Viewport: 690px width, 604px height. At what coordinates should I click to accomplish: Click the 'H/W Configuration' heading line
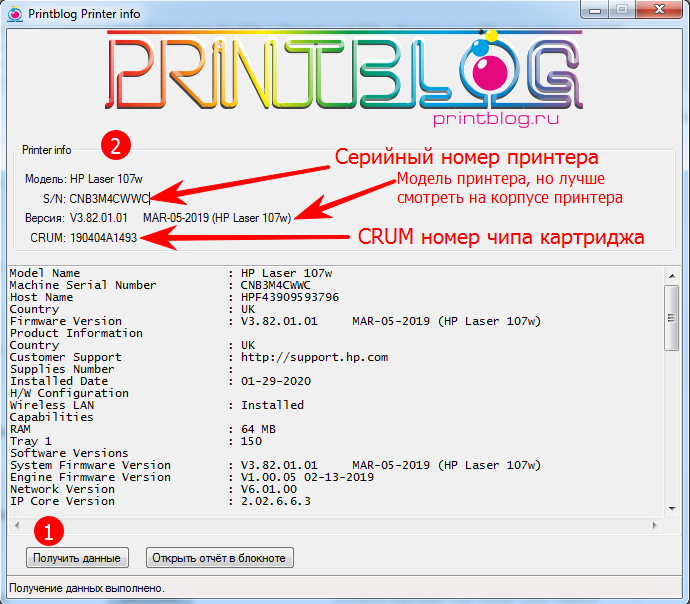point(69,393)
